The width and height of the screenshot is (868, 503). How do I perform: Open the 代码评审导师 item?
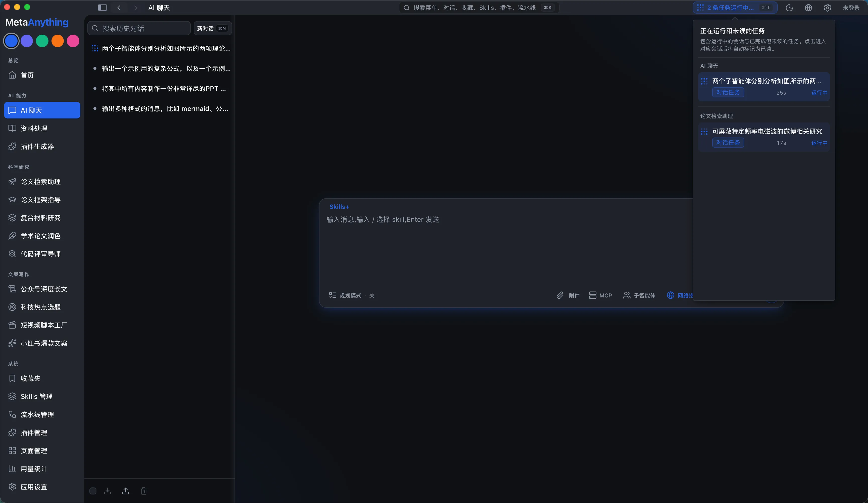point(42,254)
